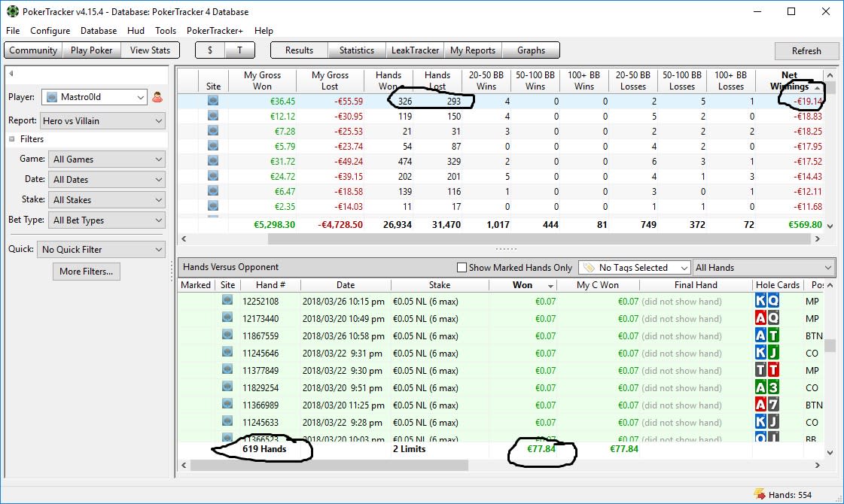The height and width of the screenshot is (504, 844).
Task: Open the Game filter All Games dropdown
Action: 107,159
